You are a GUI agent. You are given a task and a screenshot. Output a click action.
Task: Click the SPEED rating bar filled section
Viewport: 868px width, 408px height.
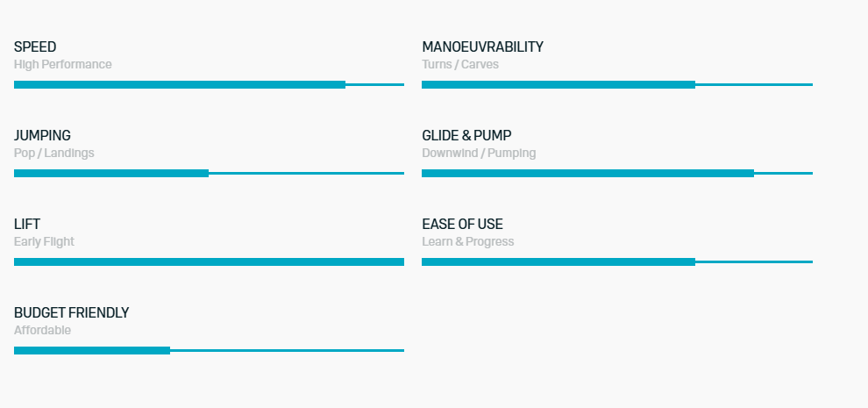click(x=180, y=85)
